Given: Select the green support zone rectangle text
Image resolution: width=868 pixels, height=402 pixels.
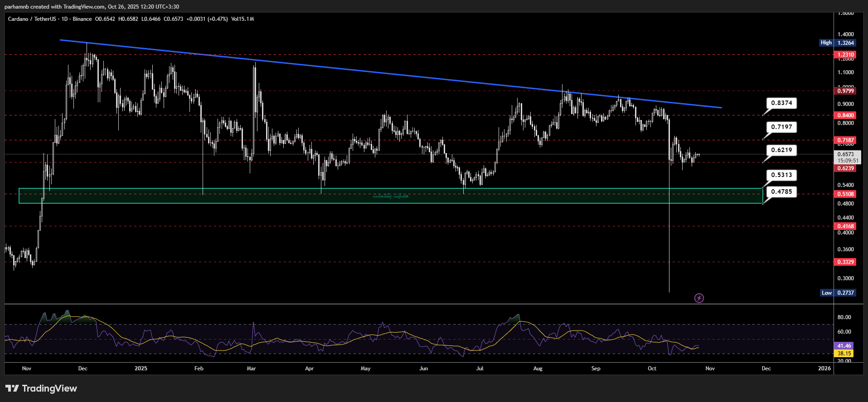Looking at the screenshot, I should tap(390, 196).
